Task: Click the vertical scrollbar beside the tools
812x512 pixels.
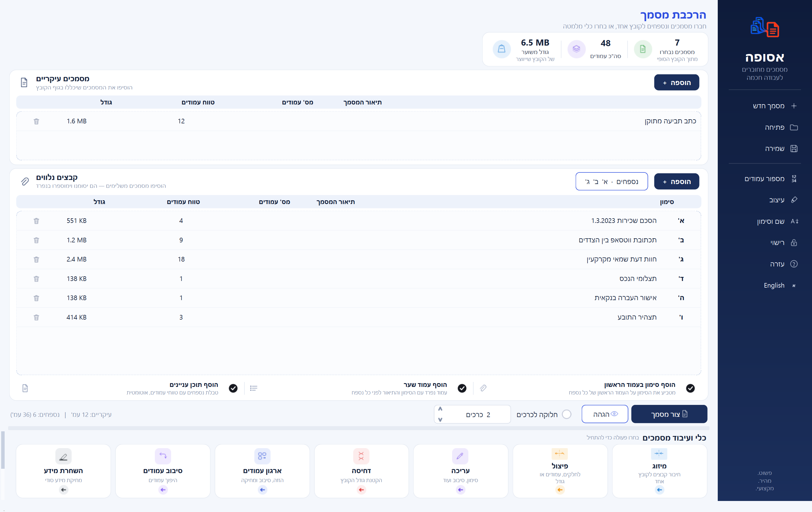Action: pyautogui.click(x=3, y=450)
